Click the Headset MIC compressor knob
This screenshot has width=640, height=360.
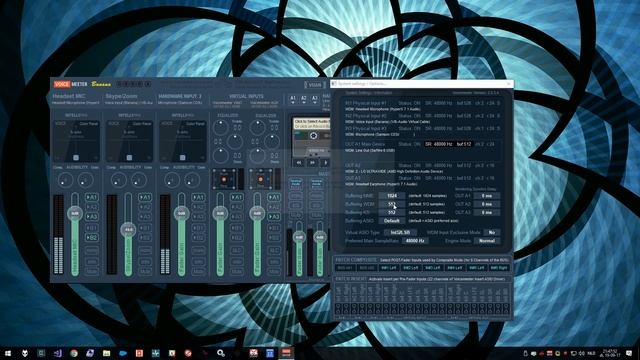click(65, 180)
